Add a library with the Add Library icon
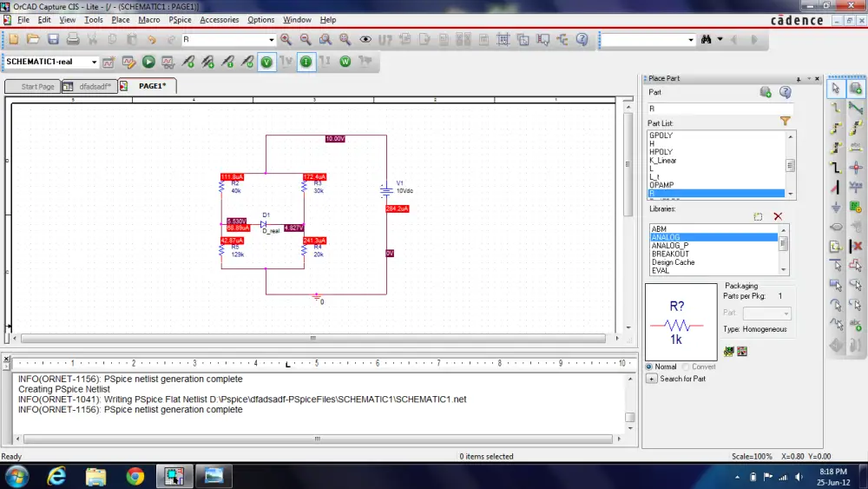This screenshot has width=868, height=489. 758,216
